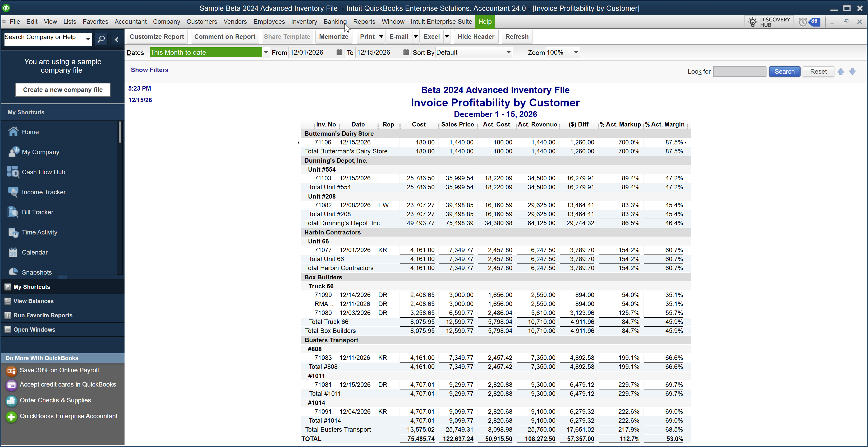Open the From date calendar picker

tap(339, 53)
